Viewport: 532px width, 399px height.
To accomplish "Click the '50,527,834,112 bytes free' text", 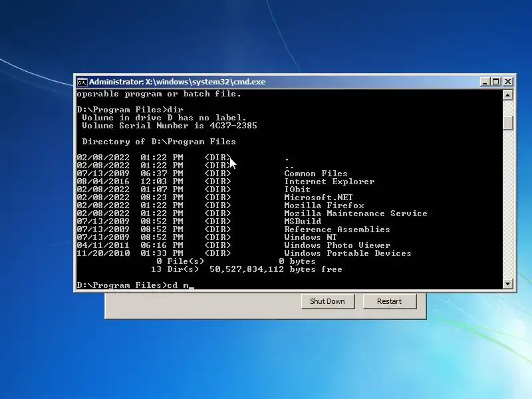I will 276,269.
